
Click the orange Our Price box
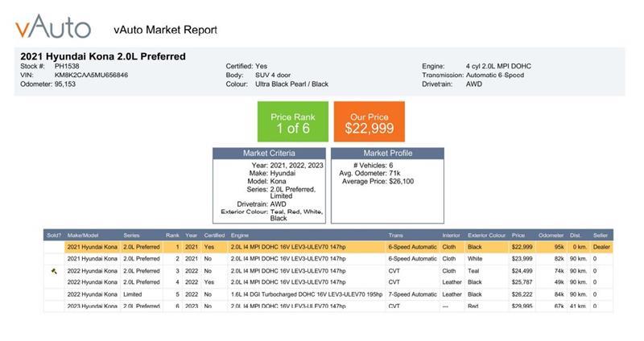[x=369, y=122]
